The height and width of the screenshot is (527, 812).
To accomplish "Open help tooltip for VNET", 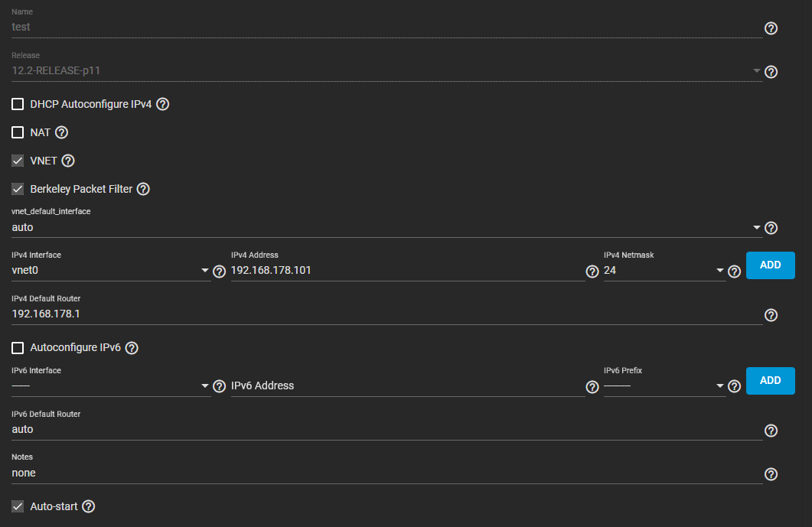I will point(68,161).
